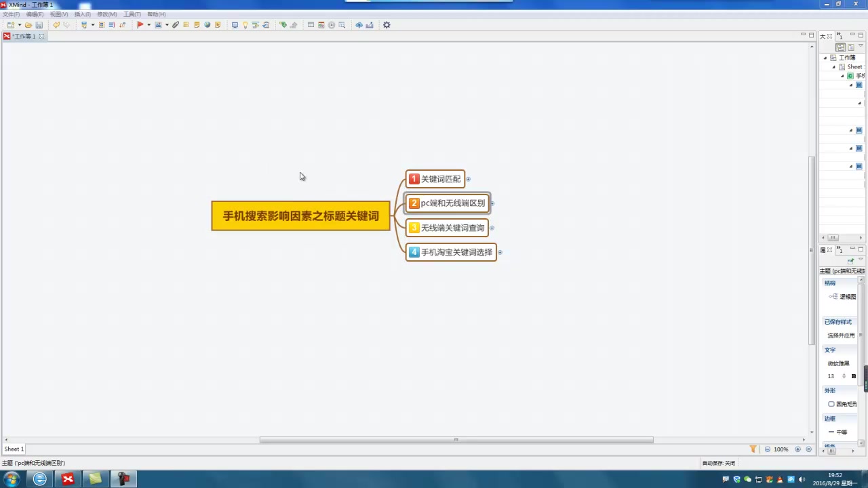
Task: Click the Settings gear toolbar icon
Action: [x=387, y=25]
